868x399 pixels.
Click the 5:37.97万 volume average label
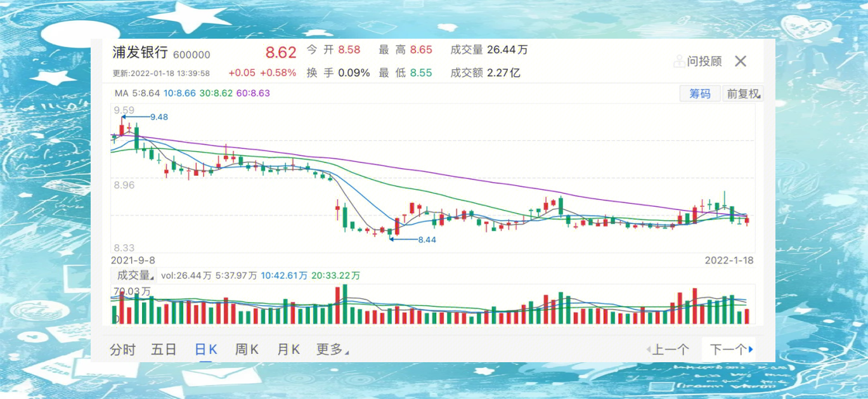pyautogui.click(x=236, y=276)
